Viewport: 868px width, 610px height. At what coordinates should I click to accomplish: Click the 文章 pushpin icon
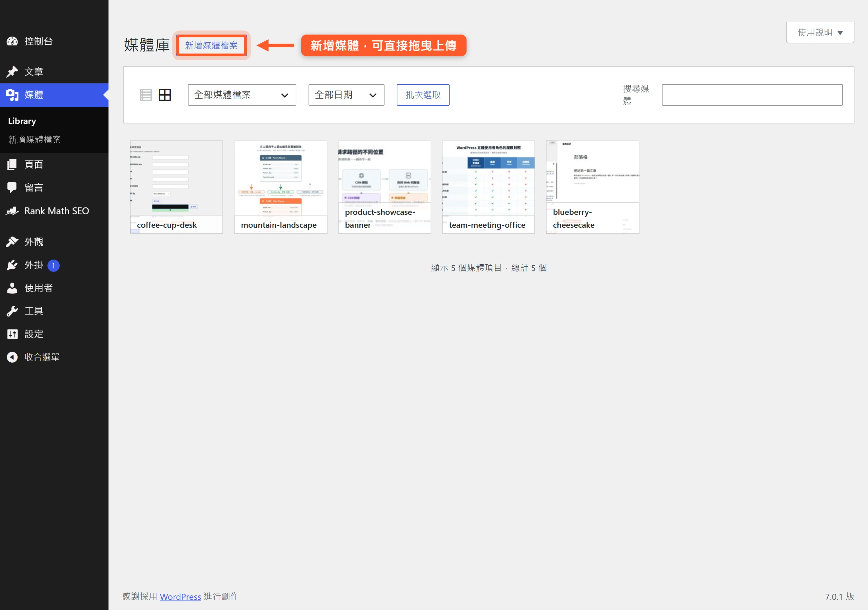point(12,72)
